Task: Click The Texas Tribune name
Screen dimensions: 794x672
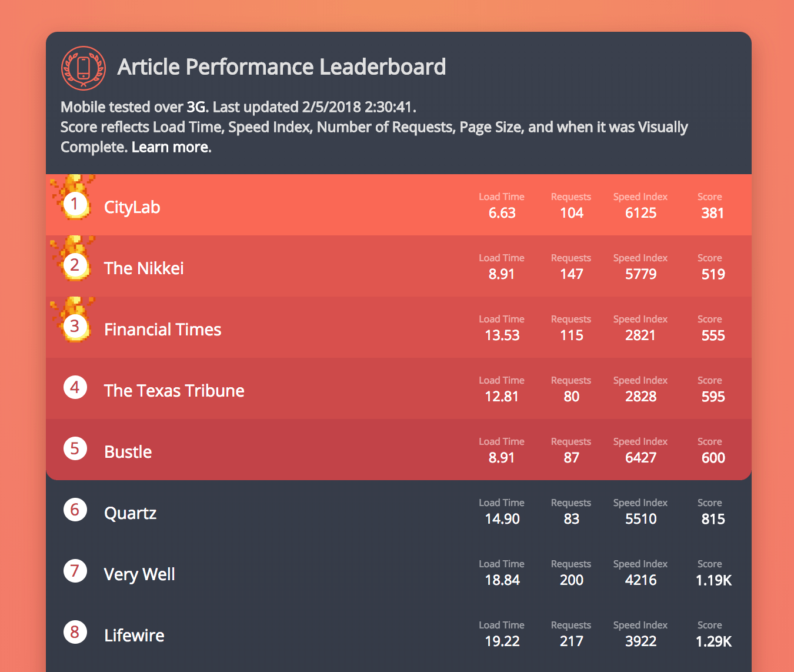Action: tap(174, 390)
